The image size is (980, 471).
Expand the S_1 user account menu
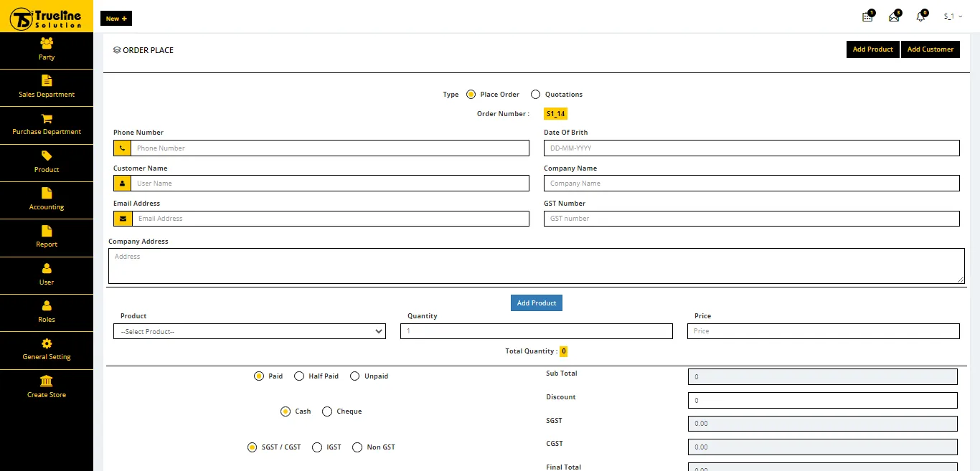pyautogui.click(x=953, y=16)
